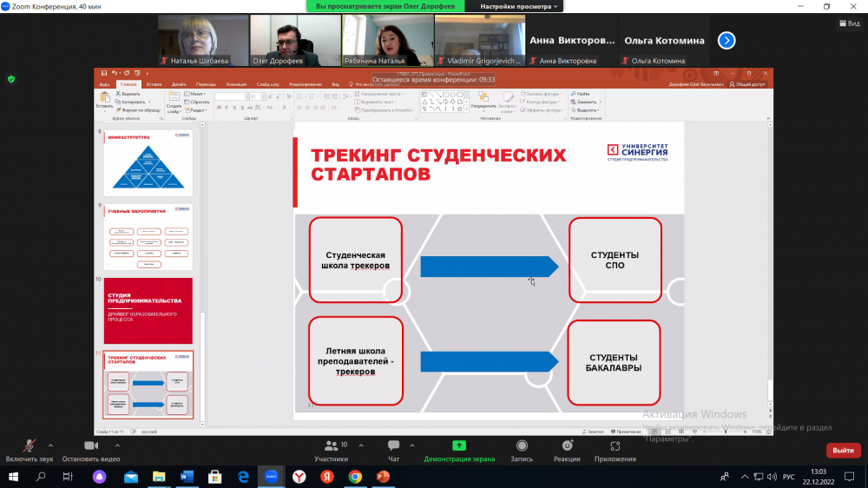The width and height of the screenshot is (868, 488).
Task: Click the green Демонстрация экрана share icon
Action: [x=459, y=445]
